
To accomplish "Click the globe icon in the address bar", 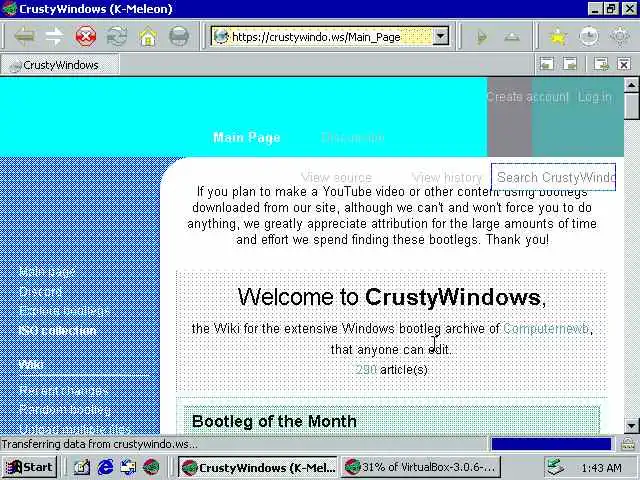I will pyautogui.click(x=221, y=37).
